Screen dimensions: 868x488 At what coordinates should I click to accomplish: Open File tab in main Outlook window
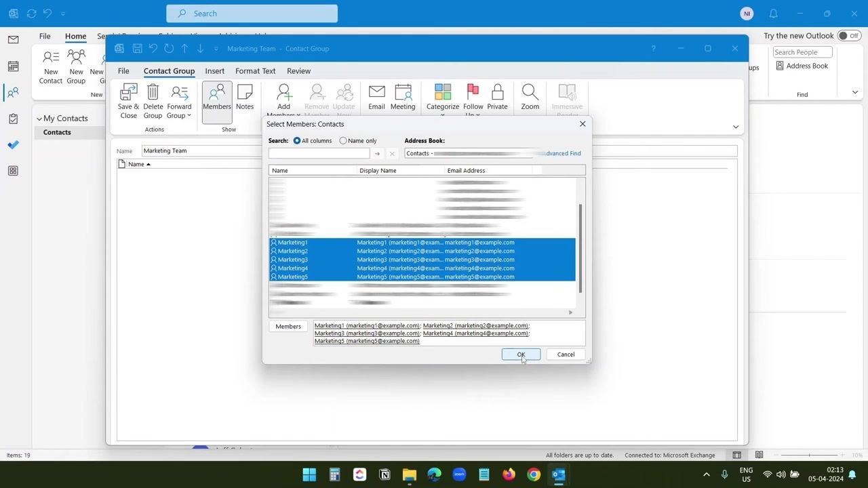(45, 36)
